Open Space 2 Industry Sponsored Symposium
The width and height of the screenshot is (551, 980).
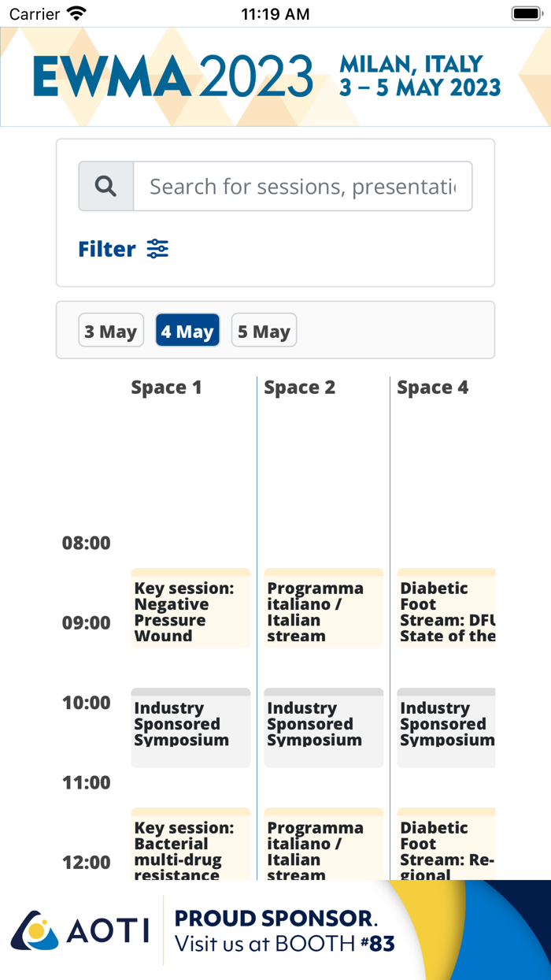[324, 728]
